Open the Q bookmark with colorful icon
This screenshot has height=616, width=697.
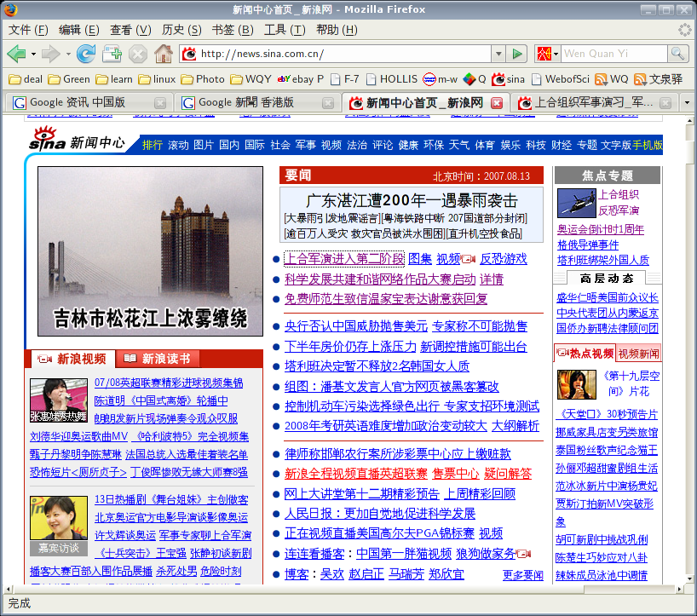pos(475,79)
